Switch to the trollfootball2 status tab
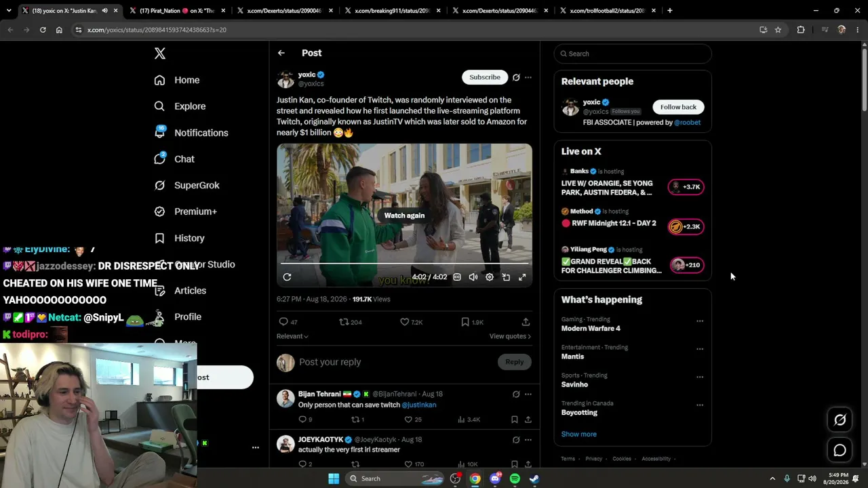 tap(607, 11)
